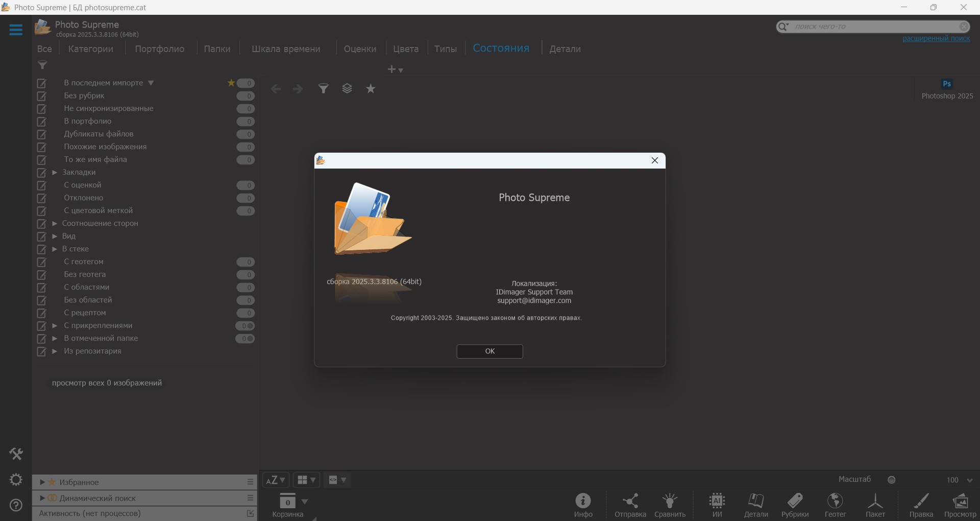Open the расширенный поиск link
The height and width of the screenshot is (521, 980).
click(x=936, y=39)
